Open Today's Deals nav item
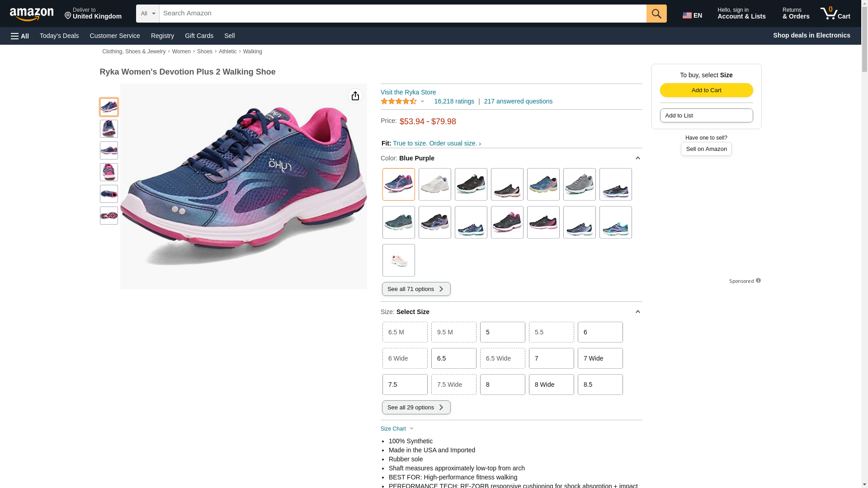This screenshot has height=488, width=868. 59,36
